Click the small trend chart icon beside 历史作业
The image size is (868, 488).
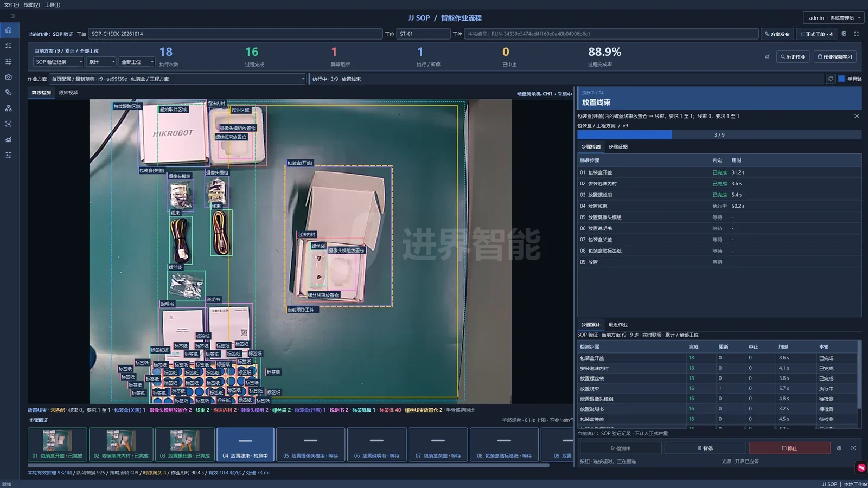pyautogui.click(x=767, y=56)
